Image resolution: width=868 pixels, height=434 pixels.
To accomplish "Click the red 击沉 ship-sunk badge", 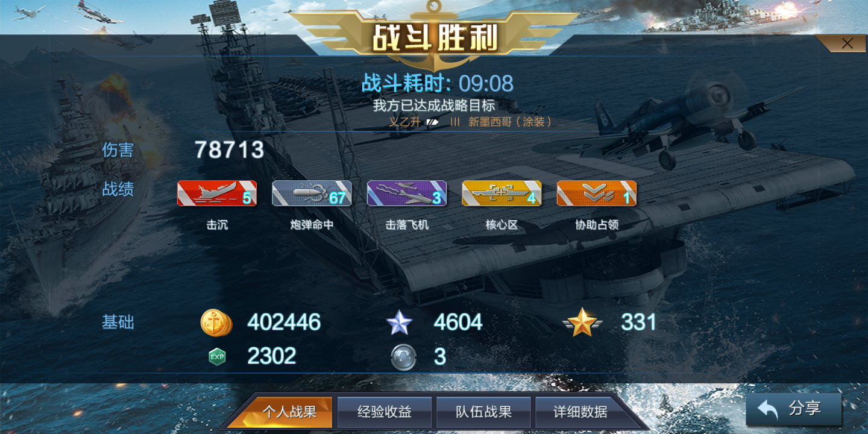I will [217, 193].
